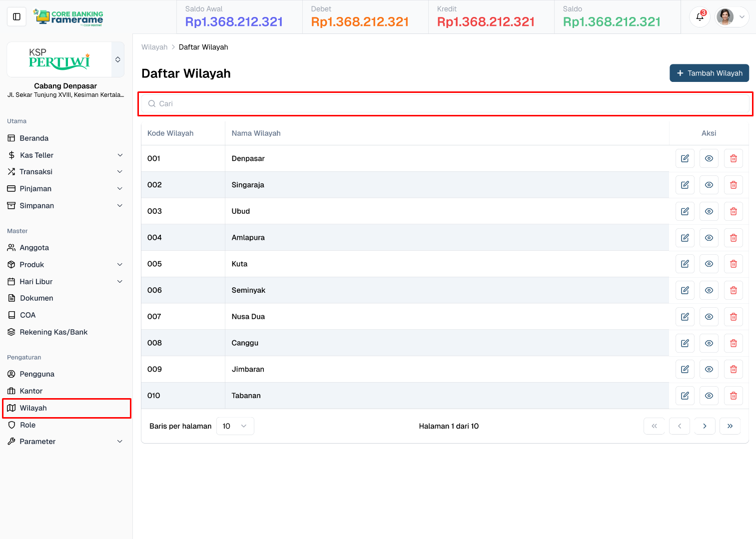Delete the Singaraja wilayah using trash icon

(733, 185)
